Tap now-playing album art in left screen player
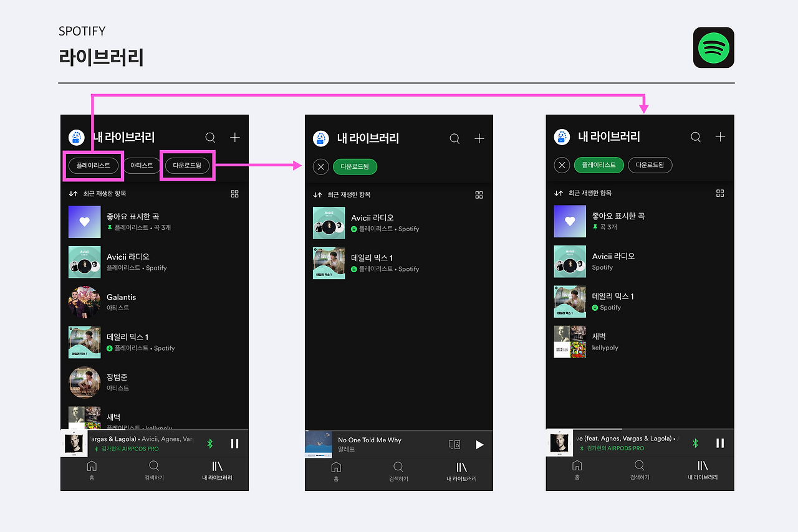Viewport: 798px width, 532px height. click(74, 444)
